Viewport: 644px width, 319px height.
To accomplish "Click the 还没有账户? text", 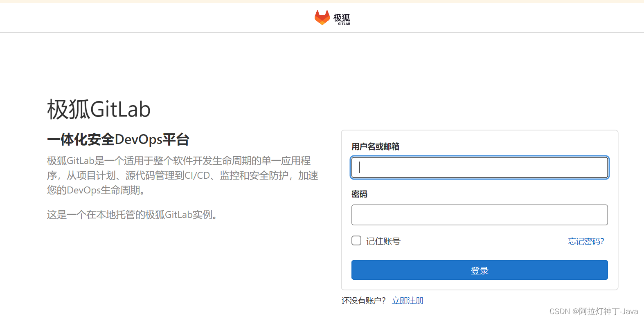I will tap(364, 301).
